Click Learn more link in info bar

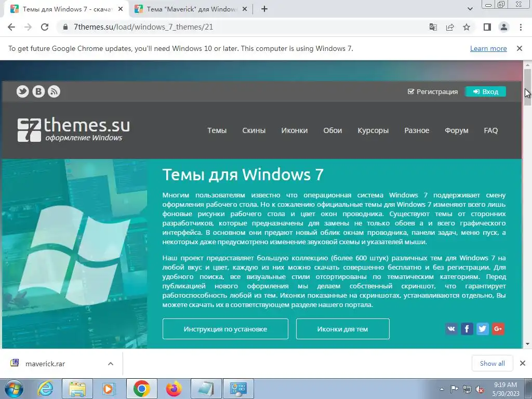488,48
